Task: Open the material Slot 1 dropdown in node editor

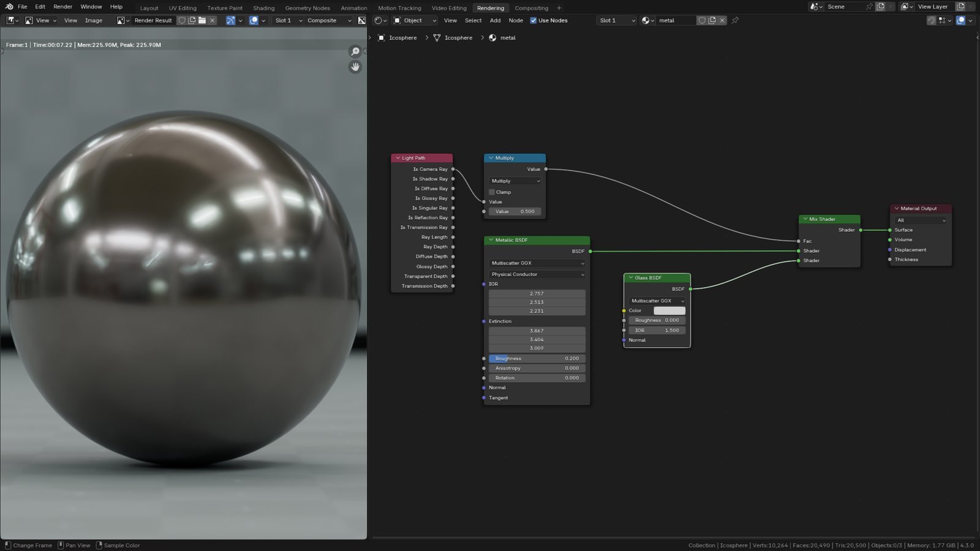Action: pos(617,20)
